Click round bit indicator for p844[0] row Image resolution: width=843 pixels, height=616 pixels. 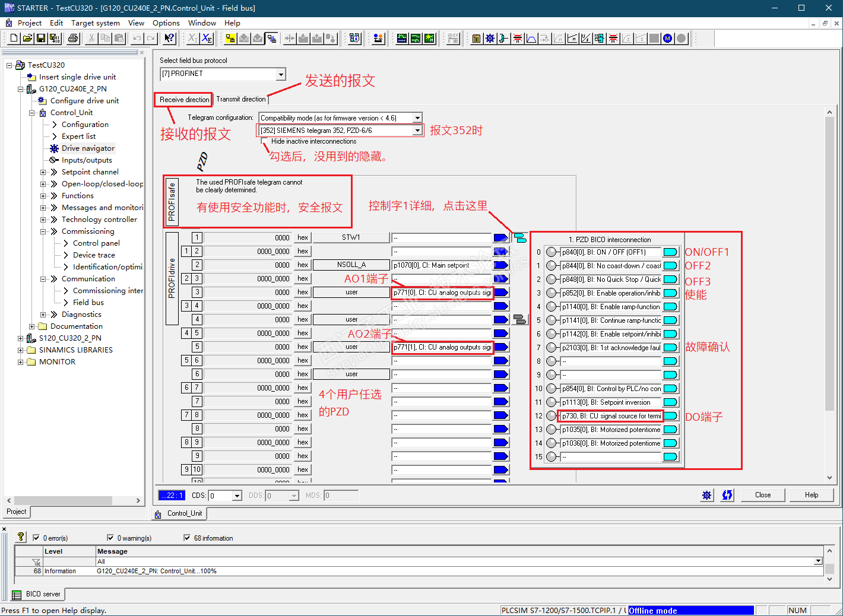coord(552,266)
